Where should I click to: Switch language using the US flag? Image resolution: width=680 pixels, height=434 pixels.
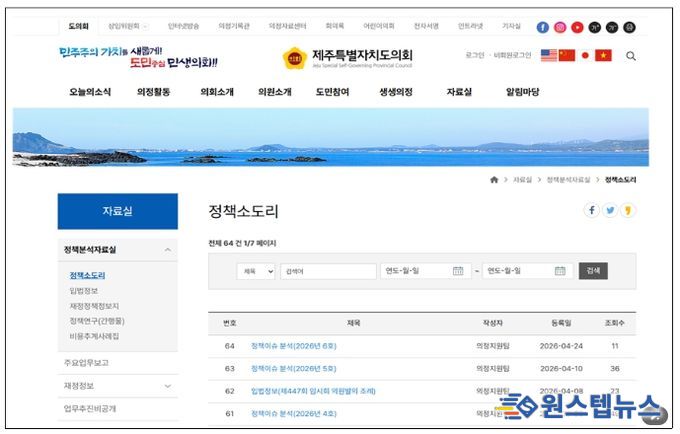tap(549, 56)
